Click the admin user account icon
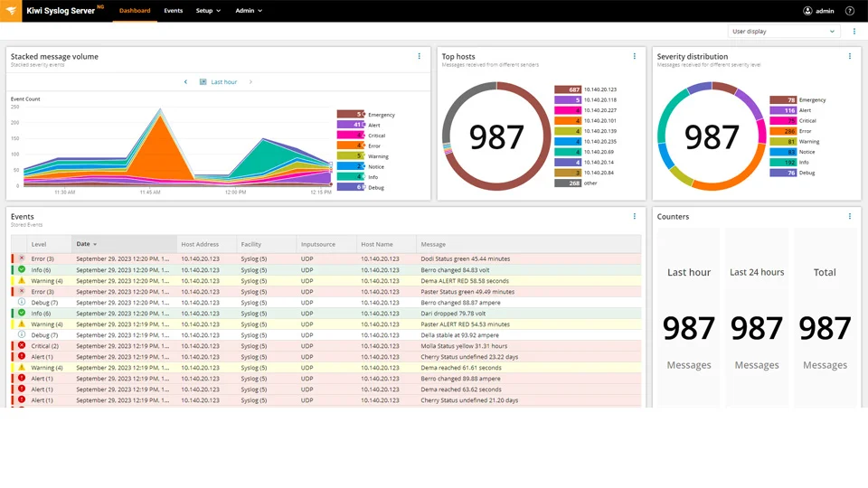 (807, 11)
